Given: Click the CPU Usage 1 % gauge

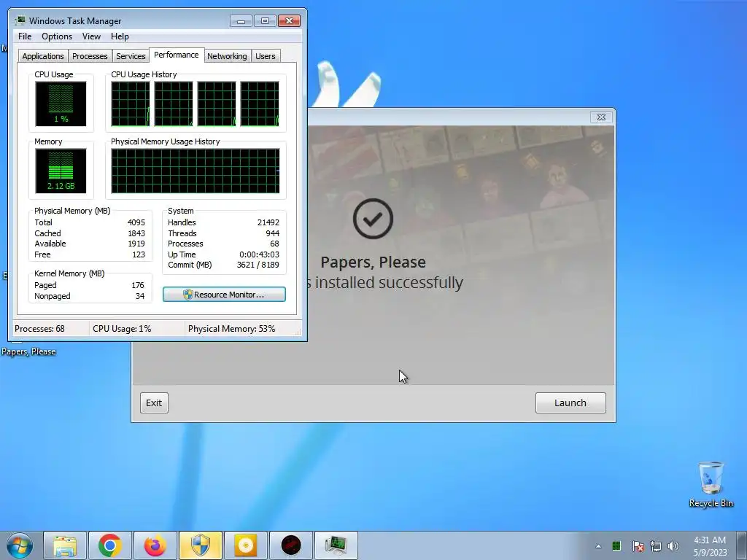Looking at the screenshot, I should [61, 104].
